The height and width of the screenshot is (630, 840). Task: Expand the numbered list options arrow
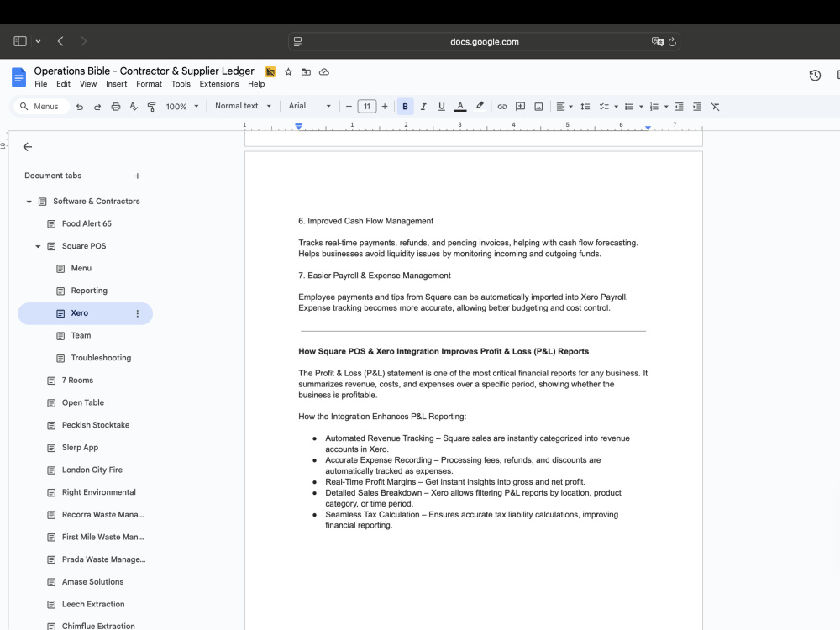[666, 107]
